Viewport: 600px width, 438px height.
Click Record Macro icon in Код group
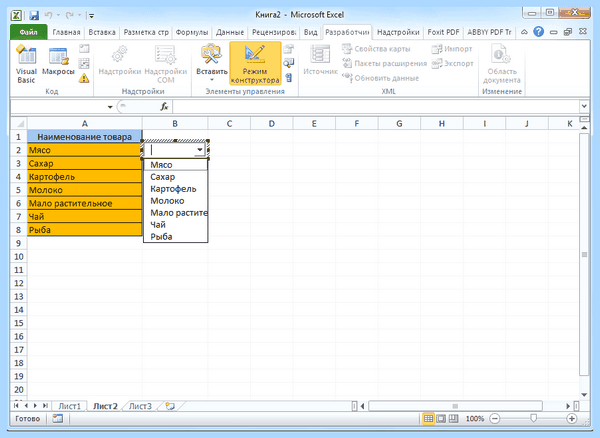pos(84,49)
